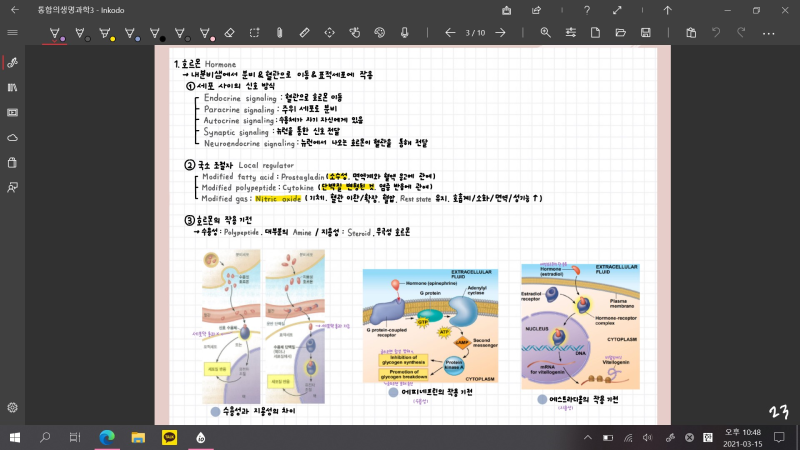
Task: Open page settings sliders icon
Action: tap(570, 33)
